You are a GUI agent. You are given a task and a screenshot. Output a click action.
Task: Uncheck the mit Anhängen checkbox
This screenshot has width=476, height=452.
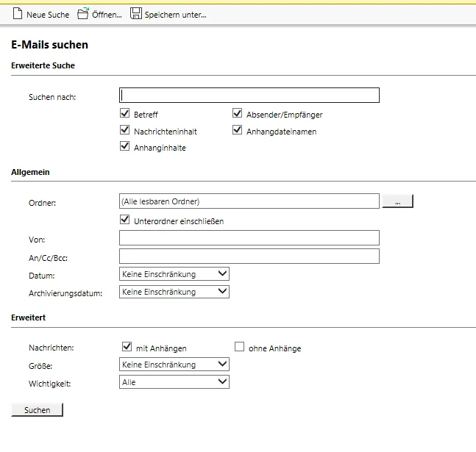(x=127, y=347)
